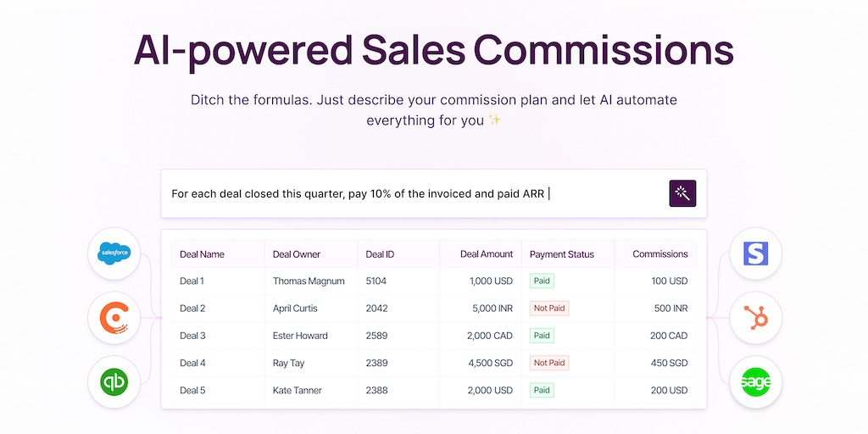The width and height of the screenshot is (868, 434).
Task: Select the Deal Owner column header
Action: click(297, 254)
